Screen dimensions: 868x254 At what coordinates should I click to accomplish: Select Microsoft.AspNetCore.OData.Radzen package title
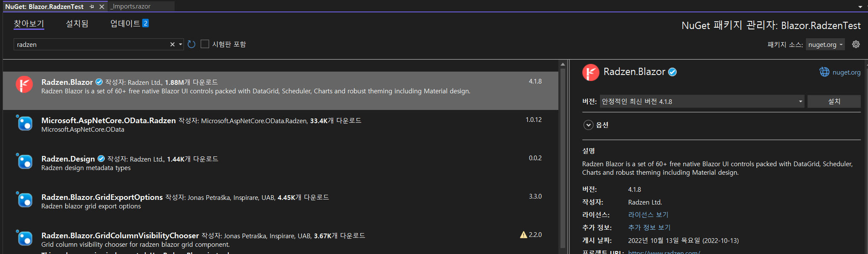pos(109,120)
